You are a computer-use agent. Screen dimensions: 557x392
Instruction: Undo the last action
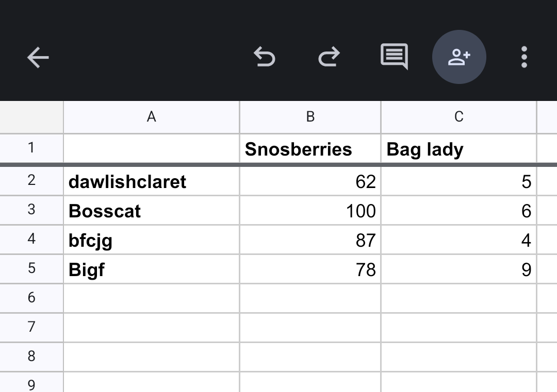click(x=265, y=57)
